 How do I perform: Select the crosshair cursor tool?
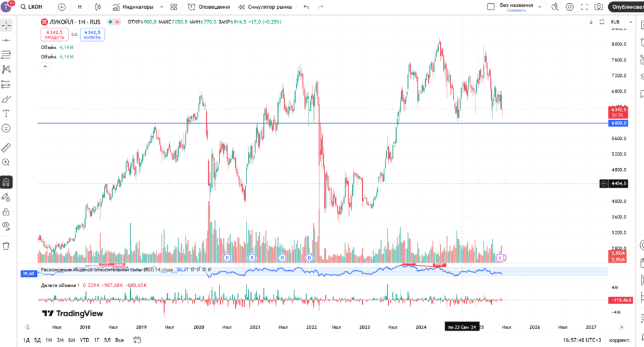click(6, 25)
